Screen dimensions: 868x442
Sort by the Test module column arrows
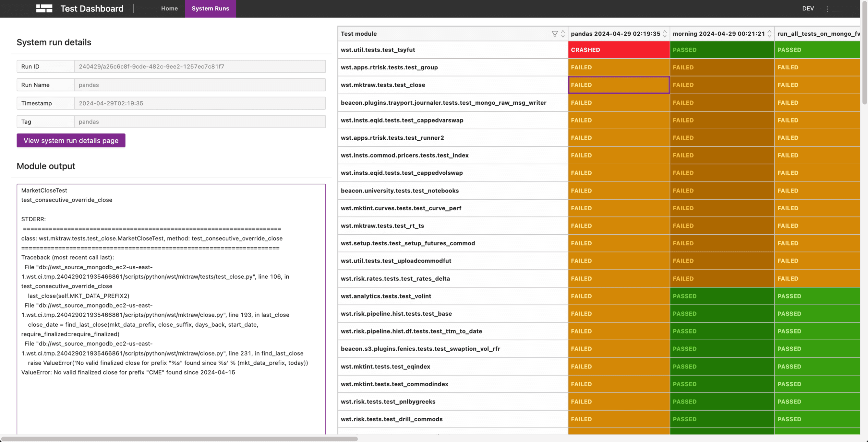(x=563, y=34)
